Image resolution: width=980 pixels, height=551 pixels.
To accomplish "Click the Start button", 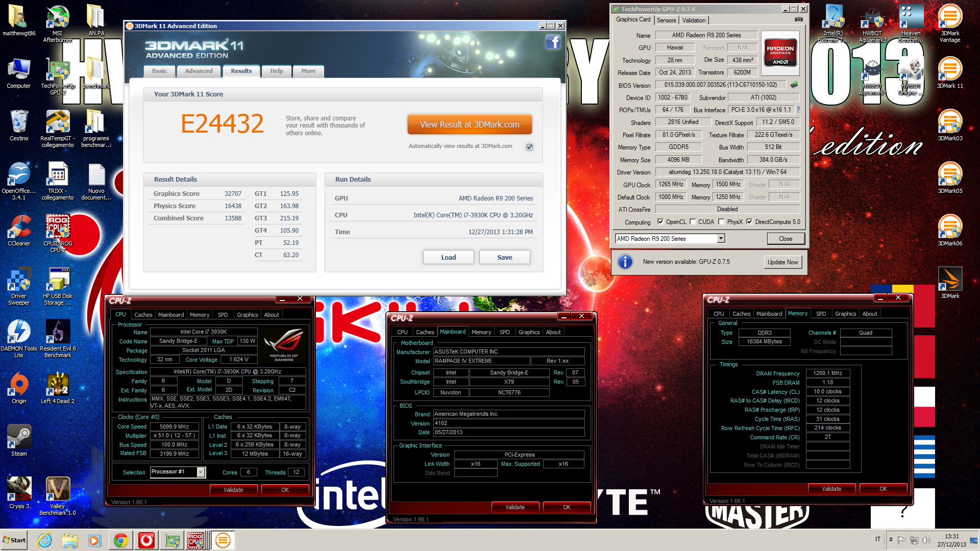I will (14, 540).
